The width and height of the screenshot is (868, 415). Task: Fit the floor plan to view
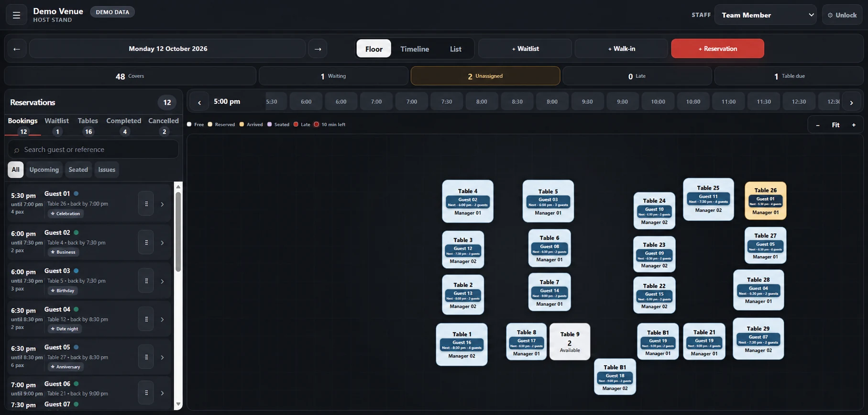click(x=835, y=125)
